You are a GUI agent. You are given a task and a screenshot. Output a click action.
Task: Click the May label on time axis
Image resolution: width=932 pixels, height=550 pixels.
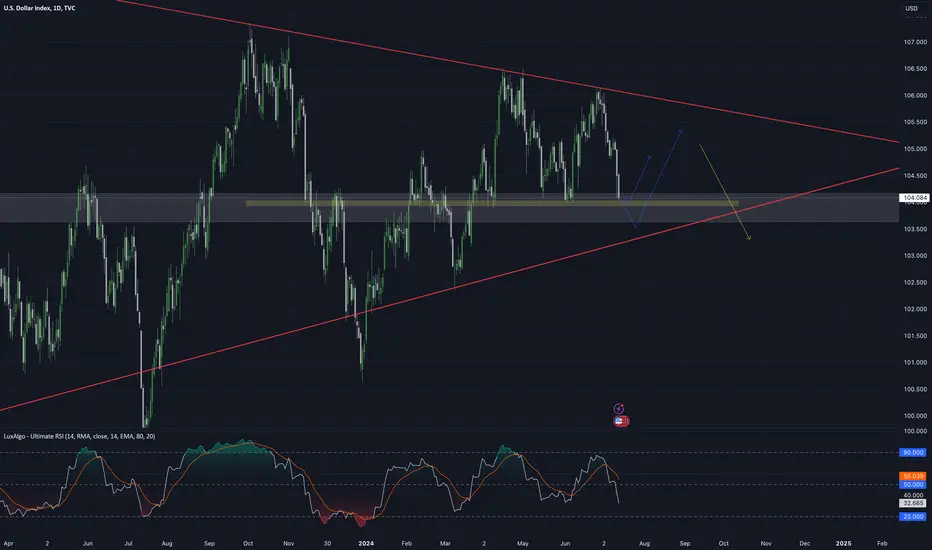point(522,543)
